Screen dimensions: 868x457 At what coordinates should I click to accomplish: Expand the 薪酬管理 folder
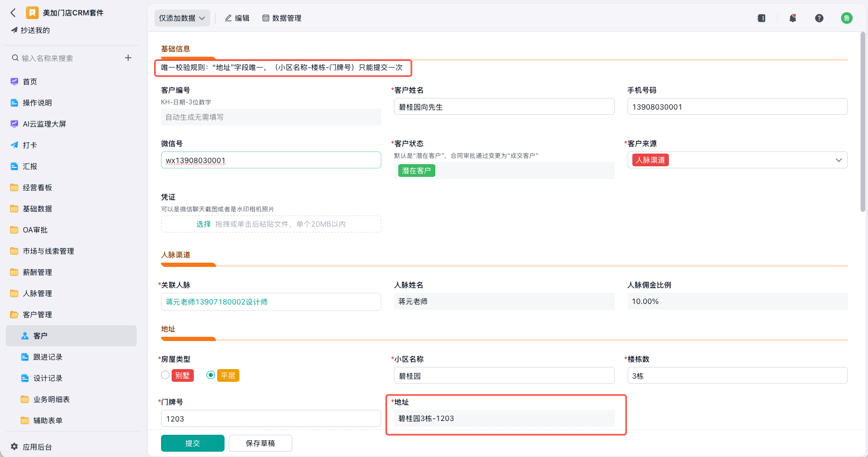click(71, 272)
